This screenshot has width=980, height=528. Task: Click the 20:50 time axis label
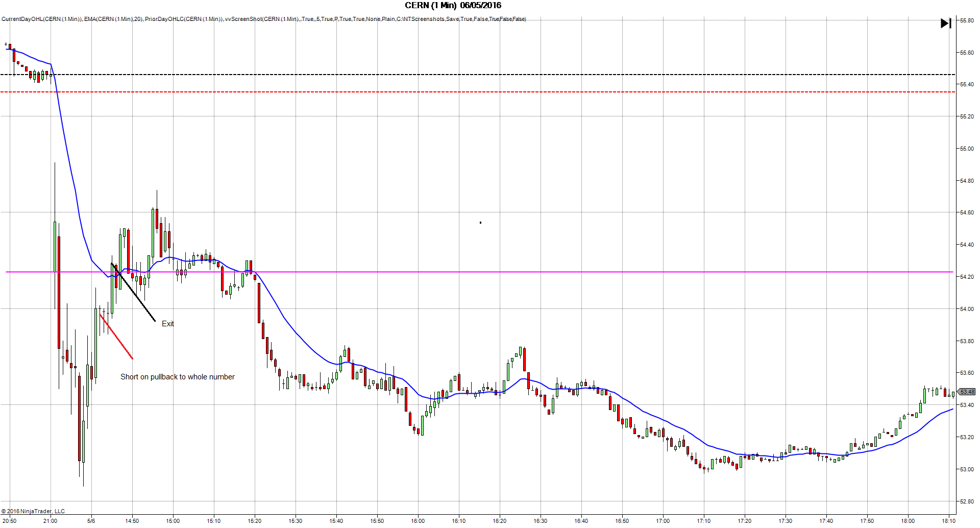tap(9, 521)
